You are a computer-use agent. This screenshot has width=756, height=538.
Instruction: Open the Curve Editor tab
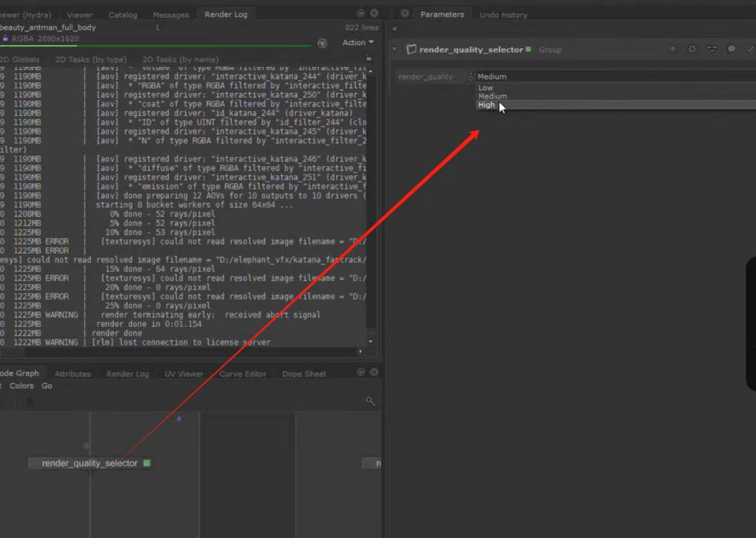click(242, 373)
